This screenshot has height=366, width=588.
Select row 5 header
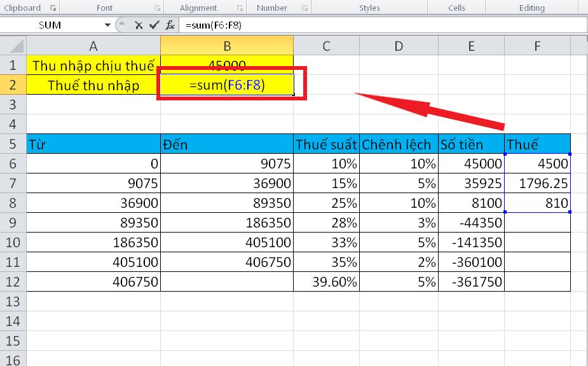pos(15,144)
